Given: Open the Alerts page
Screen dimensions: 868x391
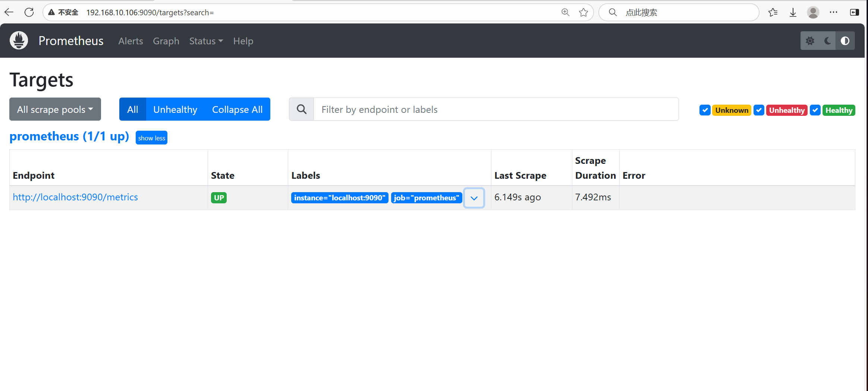Looking at the screenshot, I should [x=130, y=41].
